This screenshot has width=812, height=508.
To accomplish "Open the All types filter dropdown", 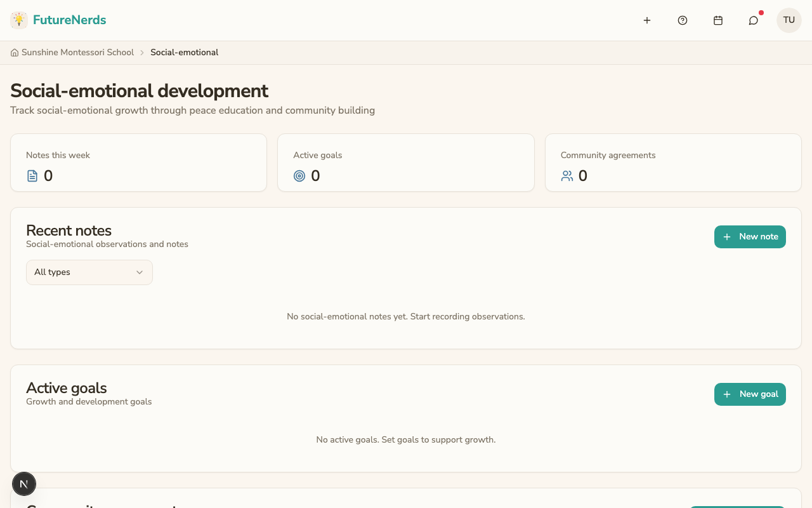I will (89, 272).
